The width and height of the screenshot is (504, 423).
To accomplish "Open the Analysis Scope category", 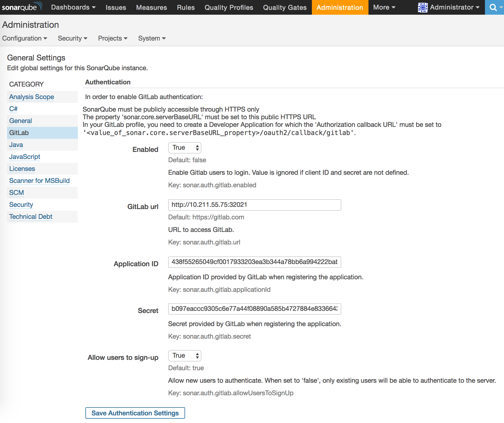I will tap(32, 97).
